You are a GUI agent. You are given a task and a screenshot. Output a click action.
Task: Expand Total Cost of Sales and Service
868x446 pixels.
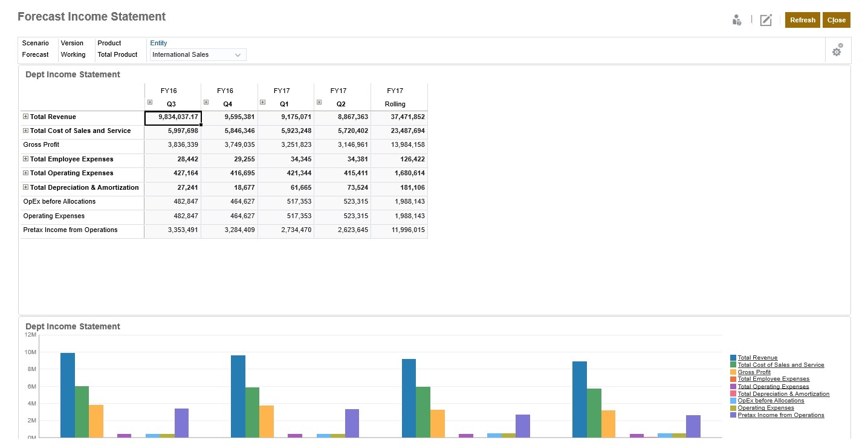(x=25, y=131)
